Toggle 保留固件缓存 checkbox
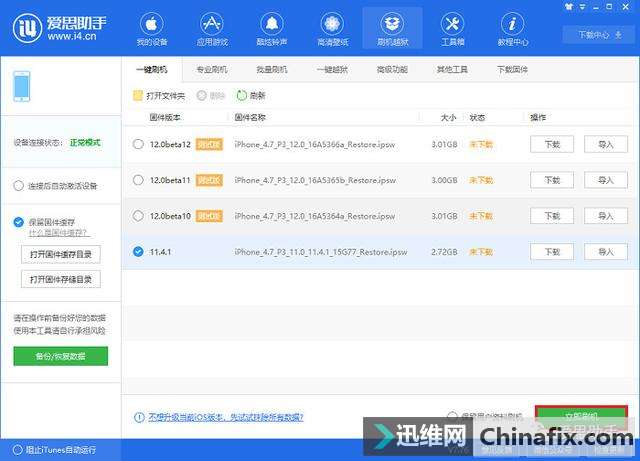This screenshot has width=640, height=461. point(18,222)
